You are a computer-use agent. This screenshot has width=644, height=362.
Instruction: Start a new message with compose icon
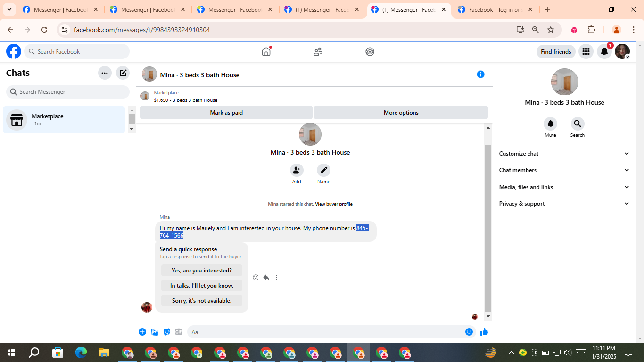[123, 73]
